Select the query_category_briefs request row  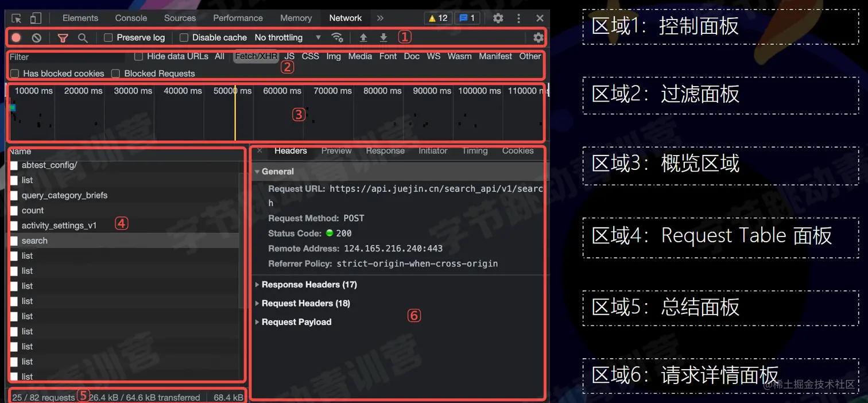point(123,195)
